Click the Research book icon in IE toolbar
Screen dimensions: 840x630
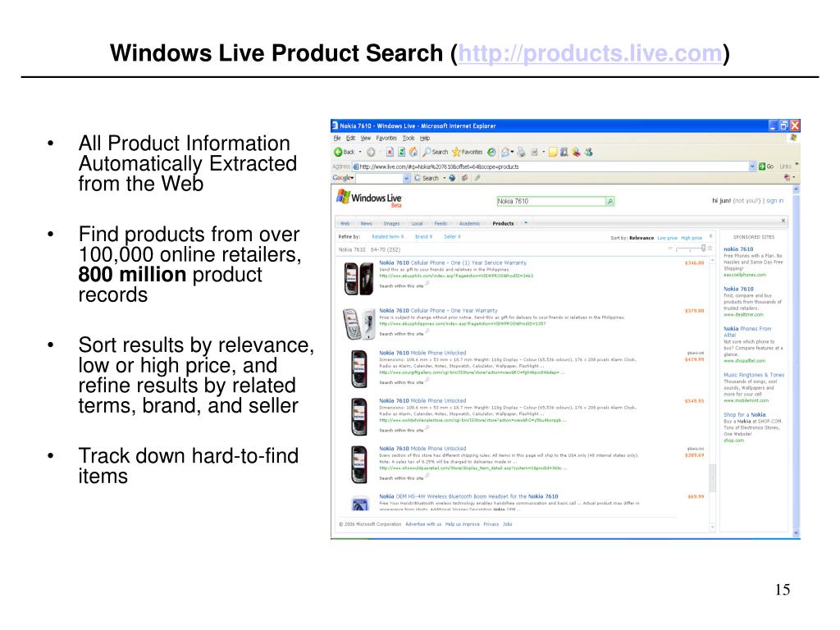pos(564,152)
